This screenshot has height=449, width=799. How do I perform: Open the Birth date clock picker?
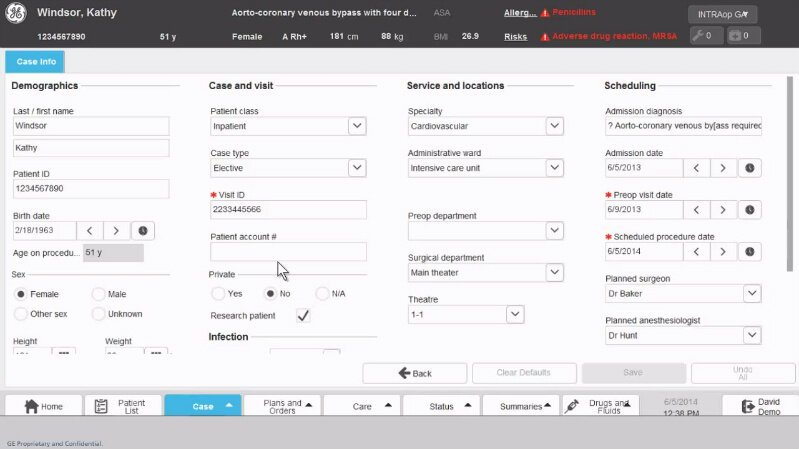(x=143, y=230)
